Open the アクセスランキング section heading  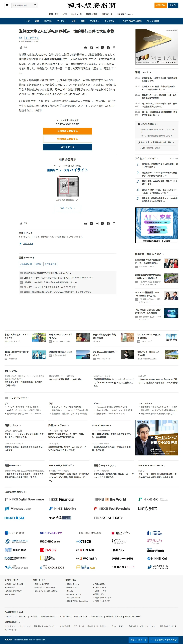coord(146,159)
